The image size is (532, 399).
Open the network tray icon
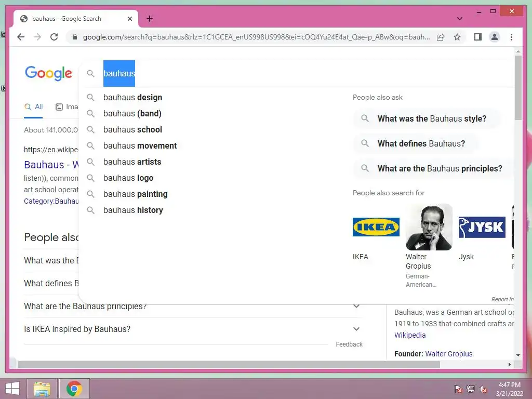470,389
